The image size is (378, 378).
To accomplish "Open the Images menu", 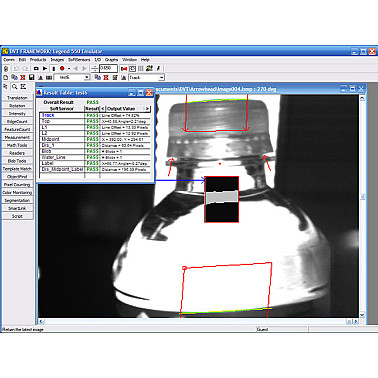I will tap(57, 60).
